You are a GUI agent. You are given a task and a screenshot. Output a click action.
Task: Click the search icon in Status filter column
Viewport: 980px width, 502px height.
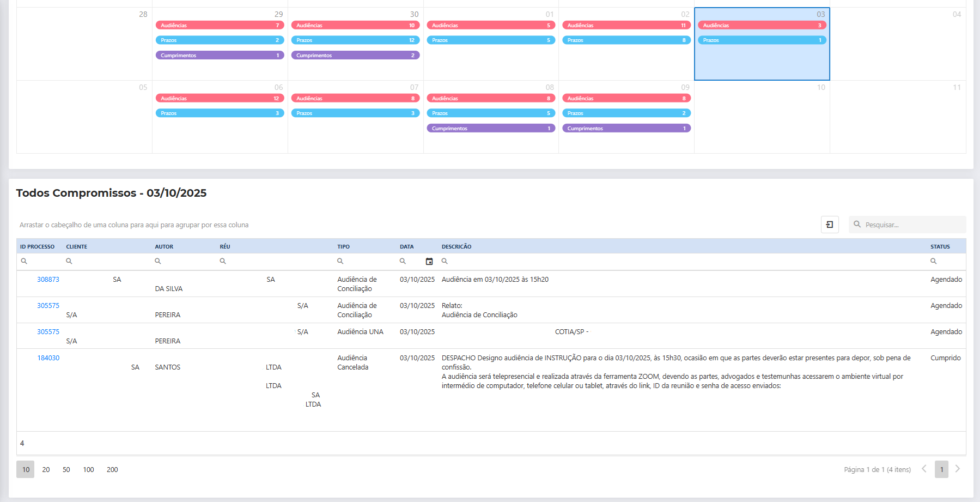click(x=933, y=261)
